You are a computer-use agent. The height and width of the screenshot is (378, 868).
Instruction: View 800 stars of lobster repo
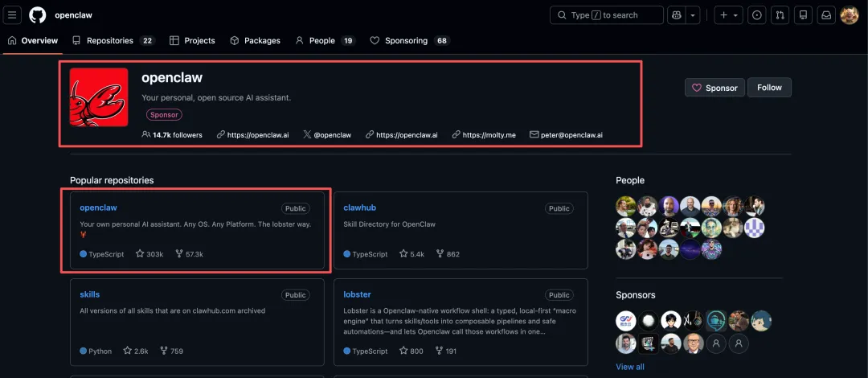tap(411, 351)
